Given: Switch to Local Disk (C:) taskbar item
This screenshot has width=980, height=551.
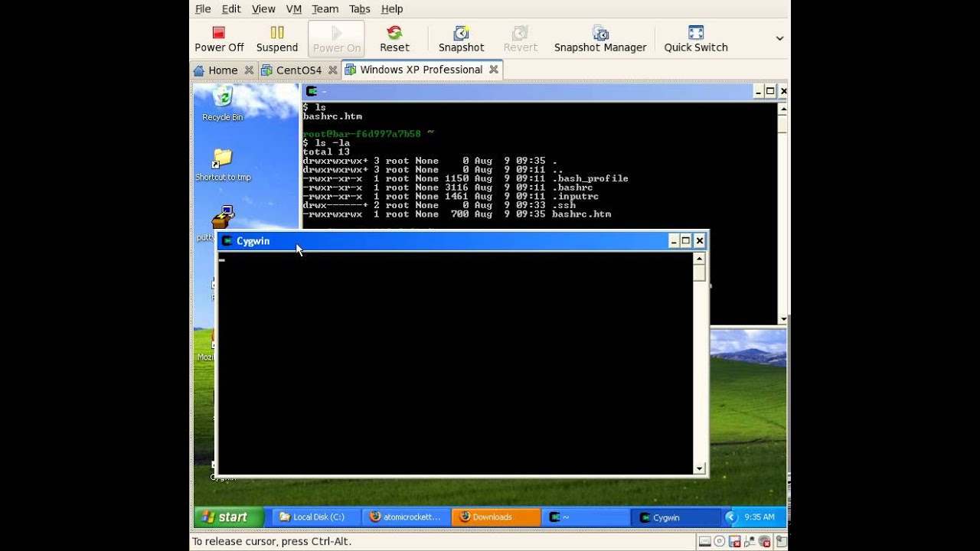Looking at the screenshot, I should tap(315, 517).
